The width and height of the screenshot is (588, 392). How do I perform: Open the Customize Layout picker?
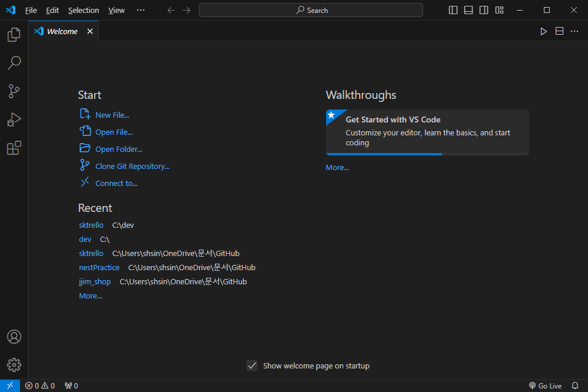tap(499, 10)
